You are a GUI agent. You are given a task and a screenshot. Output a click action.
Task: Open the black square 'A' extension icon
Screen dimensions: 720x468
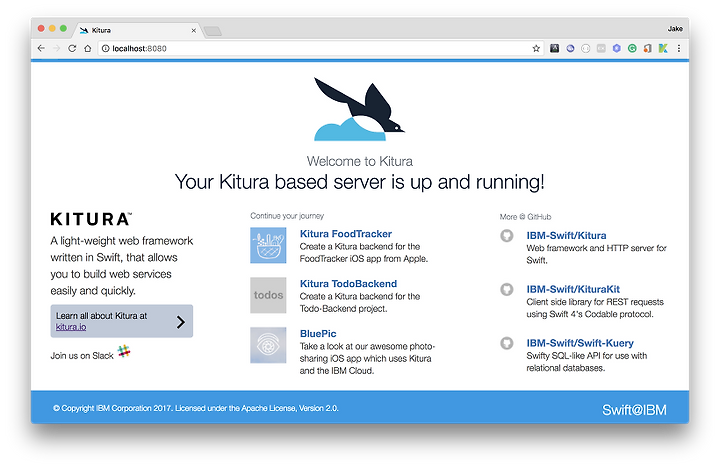coord(555,48)
